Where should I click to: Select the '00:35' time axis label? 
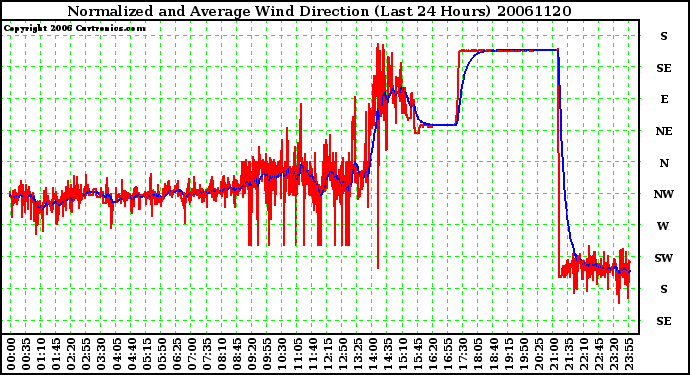pyautogui.click(x=26, y=354)
